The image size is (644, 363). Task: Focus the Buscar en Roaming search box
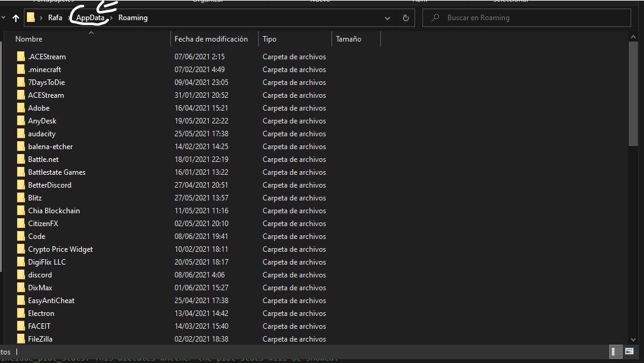tap(527, 18)
